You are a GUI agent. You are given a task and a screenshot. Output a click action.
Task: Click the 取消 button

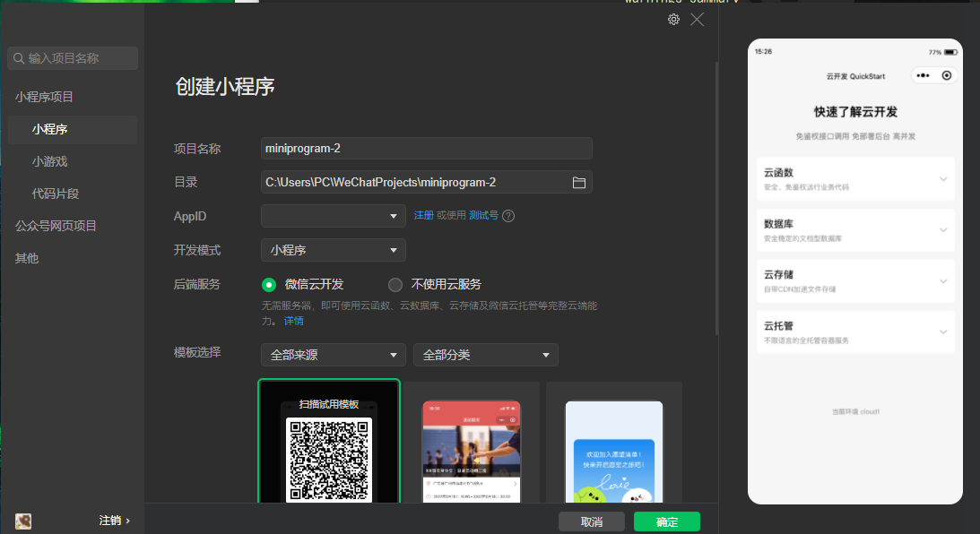click(591, 521)
